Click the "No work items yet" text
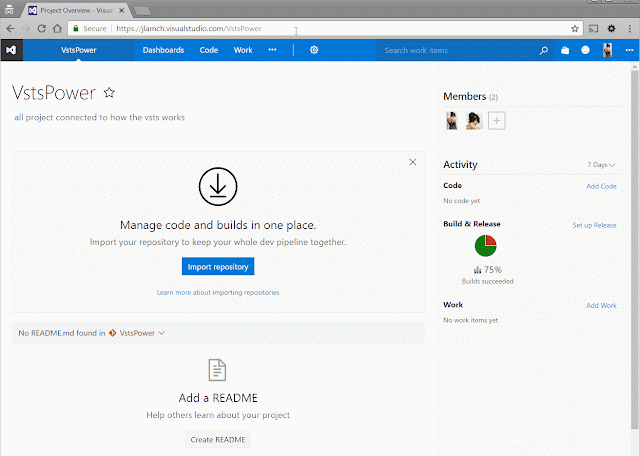 coord(470,320)
